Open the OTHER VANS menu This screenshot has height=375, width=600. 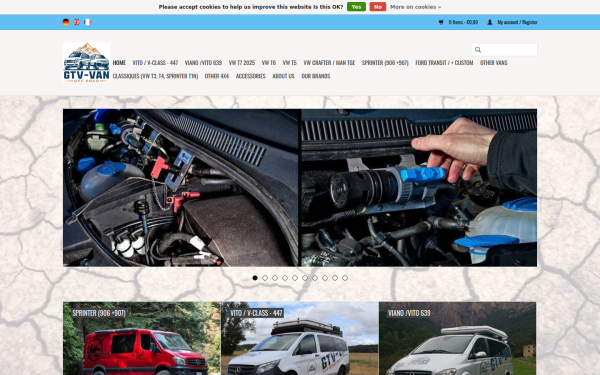(x=494, y=63)
